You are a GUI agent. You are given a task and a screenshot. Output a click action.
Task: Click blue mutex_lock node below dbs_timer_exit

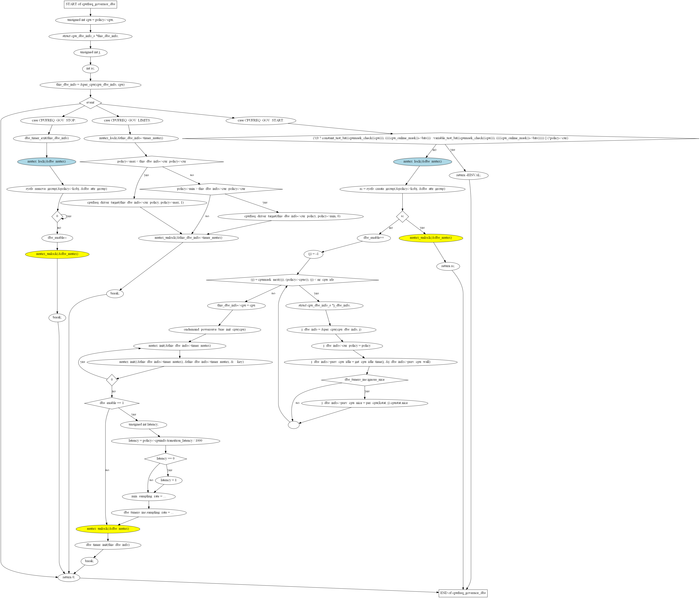[47, 162]
